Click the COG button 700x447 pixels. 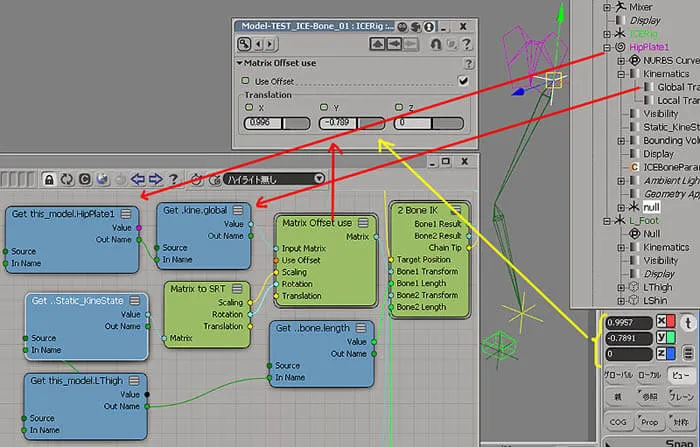pyautogui.click(x=618, y=422)
